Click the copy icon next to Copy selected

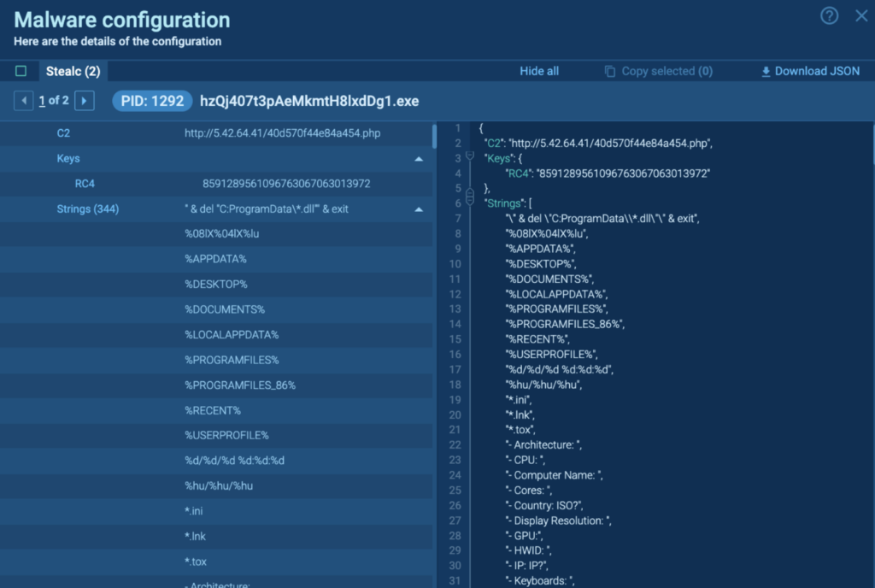610,72
